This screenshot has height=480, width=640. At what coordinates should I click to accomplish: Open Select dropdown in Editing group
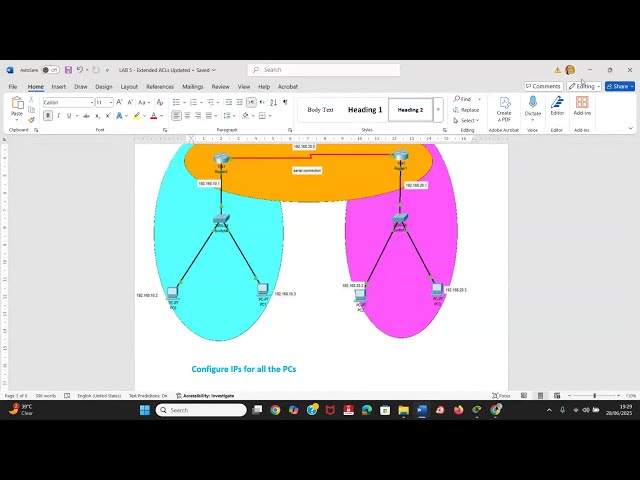466,120
